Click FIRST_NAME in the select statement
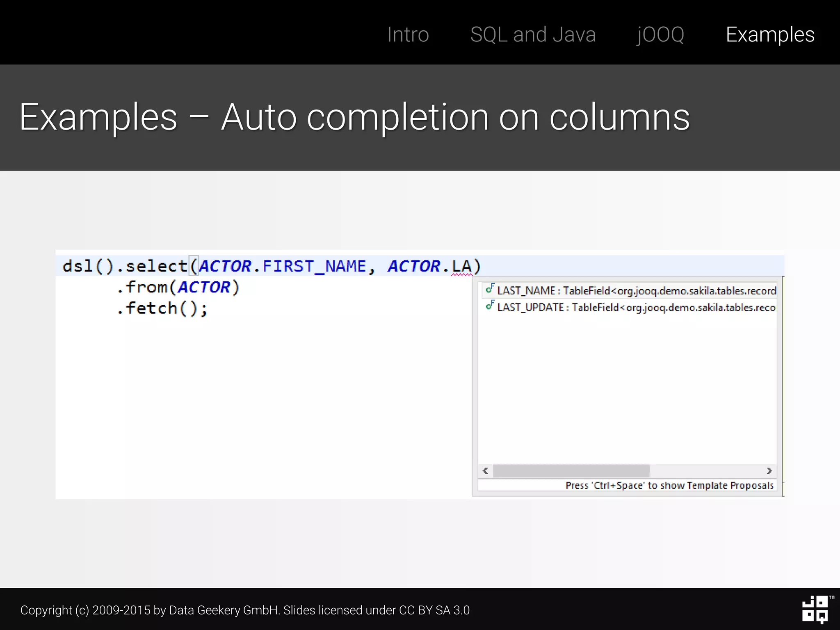The image size is (840, 630). [x=314, y=267]
